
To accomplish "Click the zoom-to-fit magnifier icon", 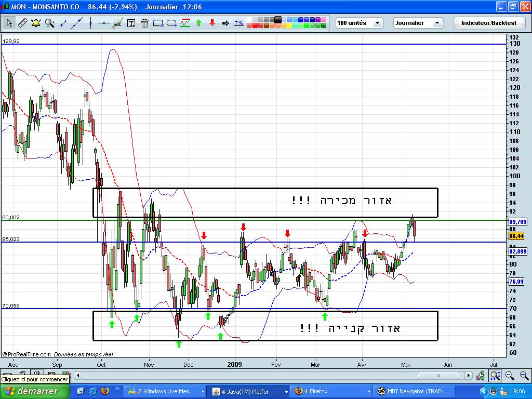I will (495, 375).
